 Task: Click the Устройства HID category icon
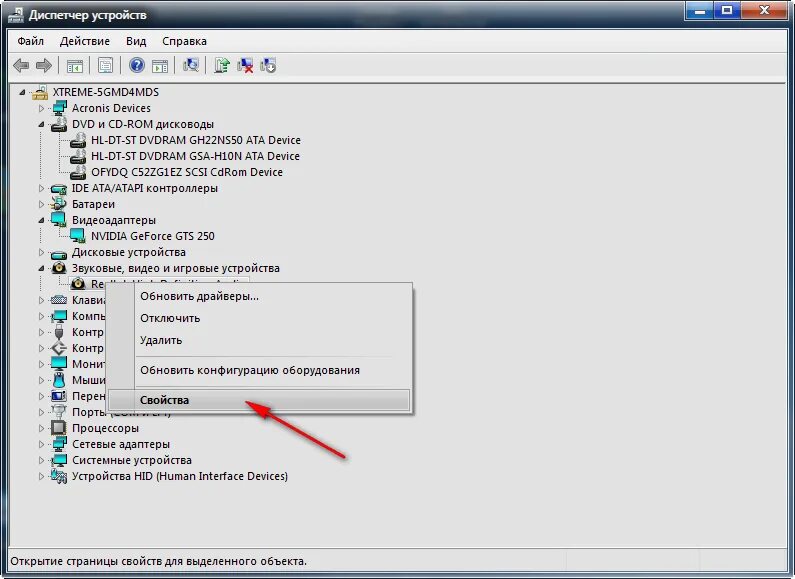click(59, 476)
